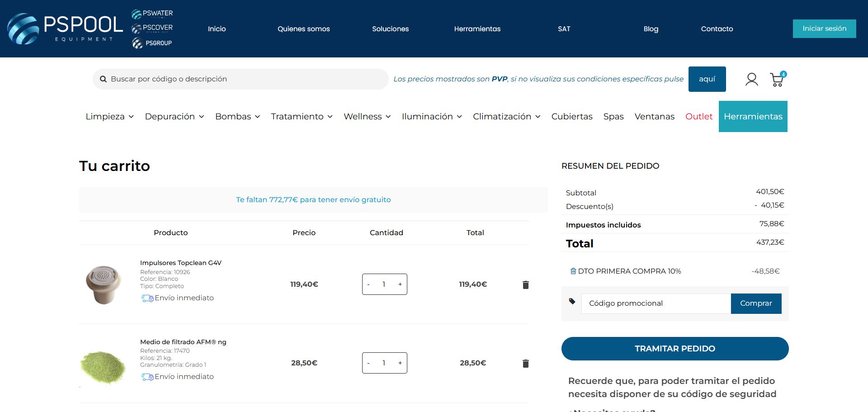
Task: Open the Cubiertas category
Action: pos(572,117)
